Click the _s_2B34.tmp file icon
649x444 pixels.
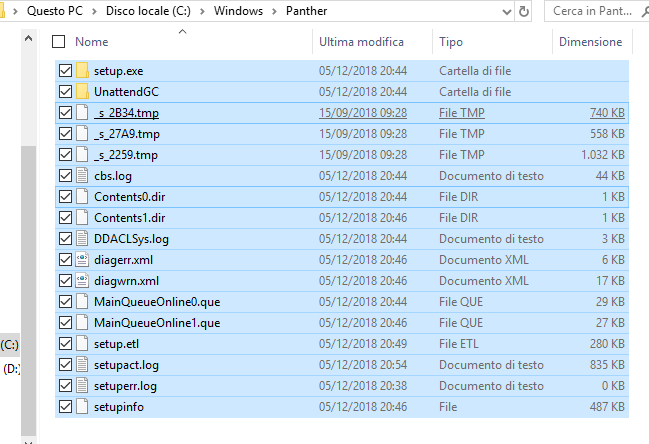point(82,113)
